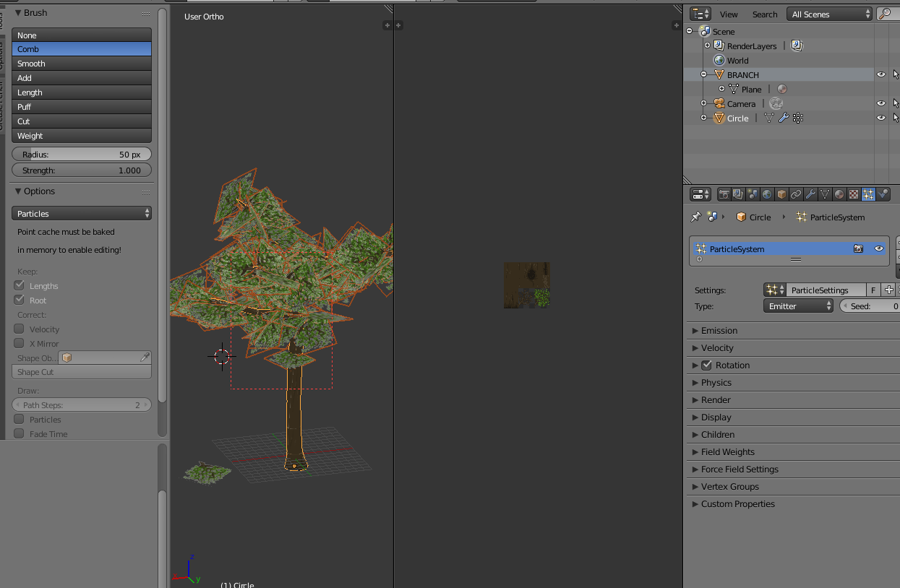This screenshot has height=588, width=900.
Task: Open the Material properties sphere tab
Action: click(x=839, y=194)
